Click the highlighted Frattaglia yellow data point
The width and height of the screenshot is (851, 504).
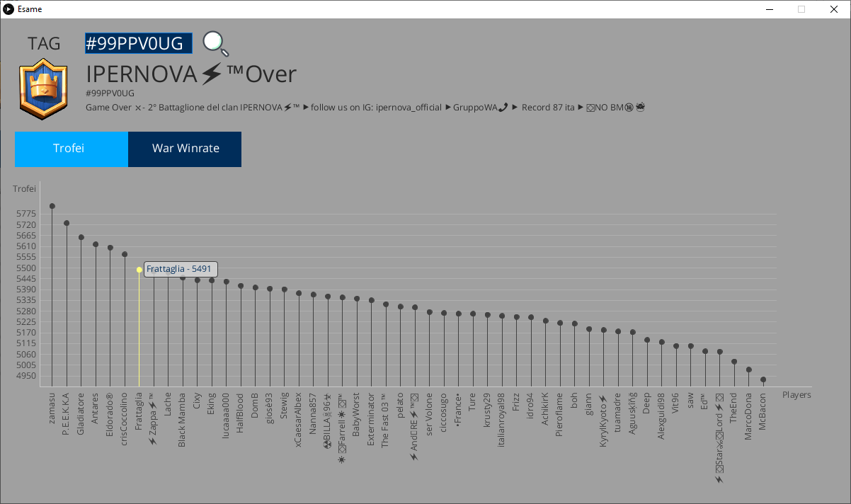pyautogui.click(x=139, y=270)
